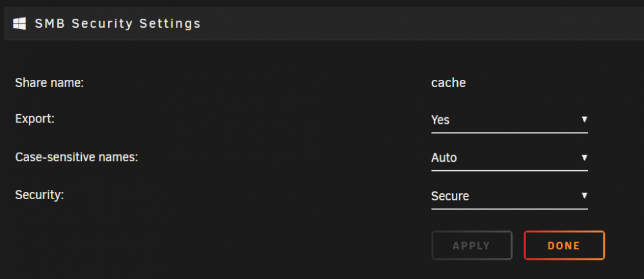Click the Case-sensitive names label
This screenshot has height=279, width=644.
tap(77, 157)
